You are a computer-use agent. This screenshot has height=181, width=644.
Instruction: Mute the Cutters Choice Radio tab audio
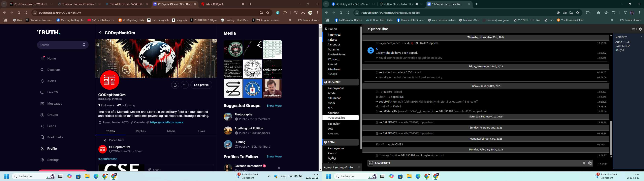pos(417,4)
